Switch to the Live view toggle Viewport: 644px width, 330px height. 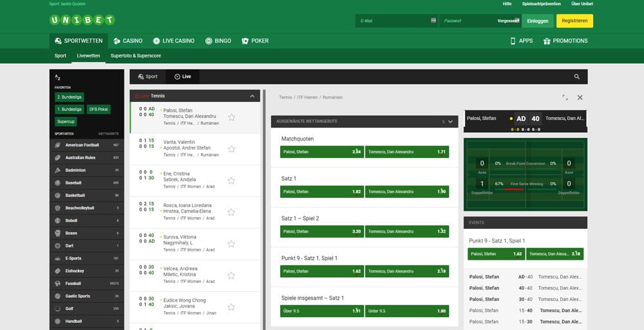(183, 77)
